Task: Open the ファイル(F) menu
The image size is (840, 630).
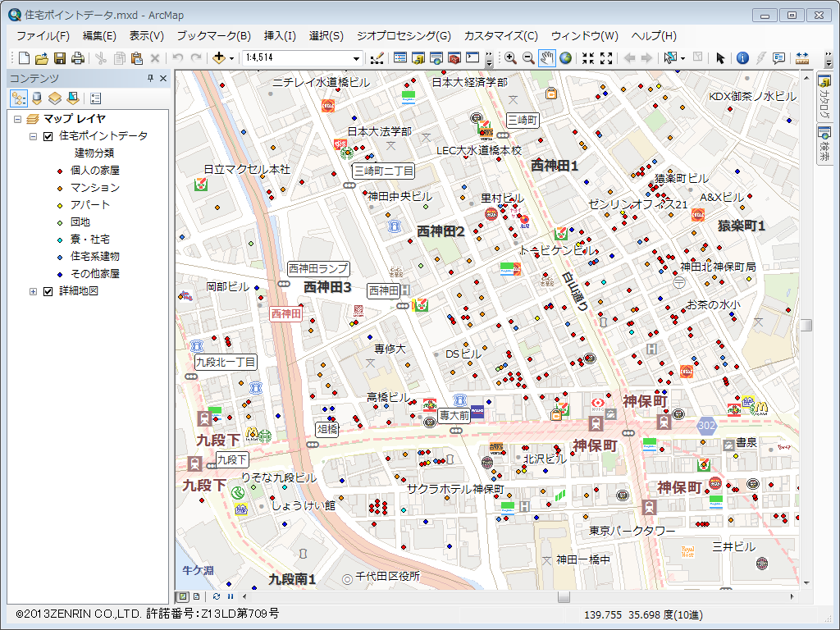Action: (x=43, y=36)
